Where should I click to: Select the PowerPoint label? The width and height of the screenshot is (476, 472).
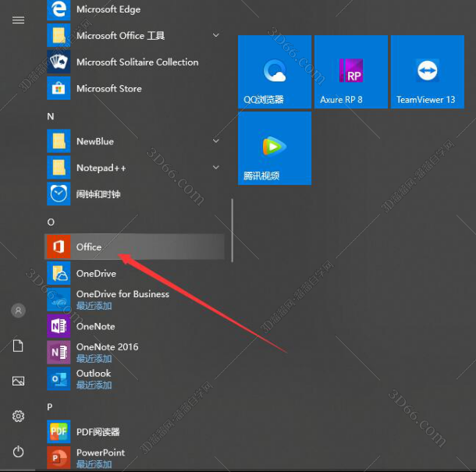101,452
